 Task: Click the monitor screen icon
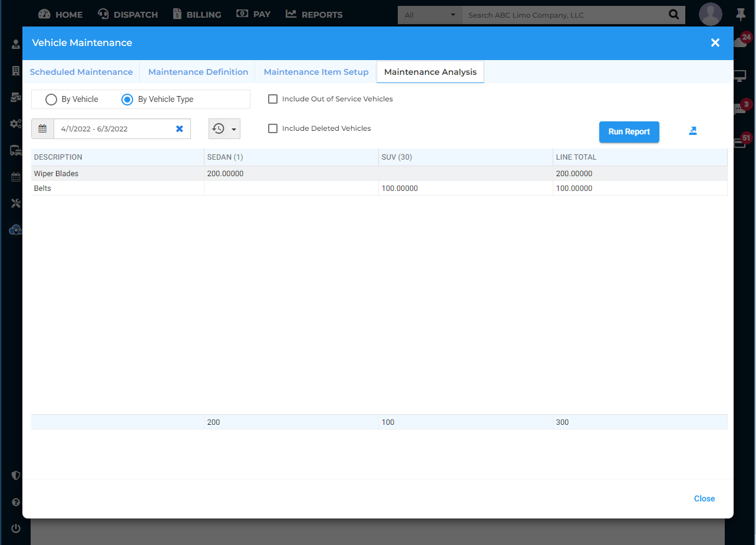tap(740, 75)
